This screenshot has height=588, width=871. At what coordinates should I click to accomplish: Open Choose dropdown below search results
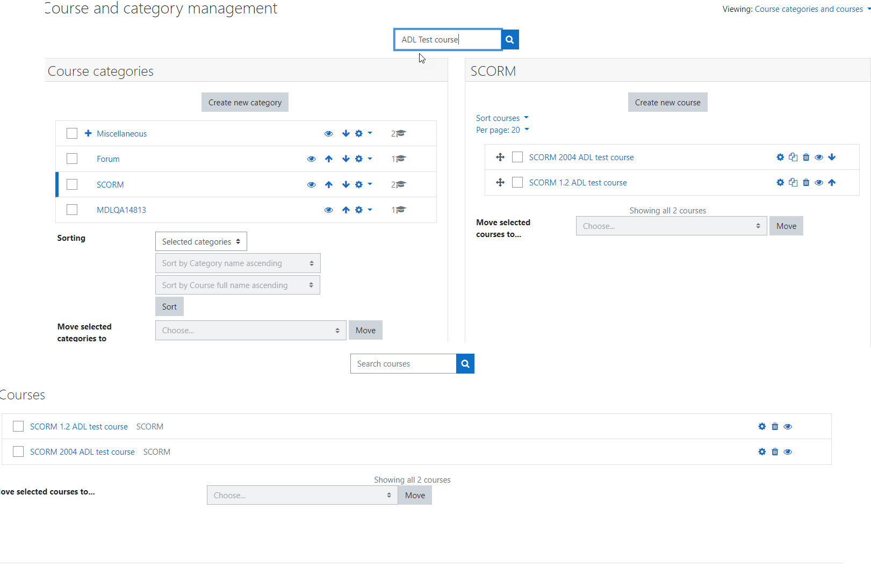[x=302, y=495]
